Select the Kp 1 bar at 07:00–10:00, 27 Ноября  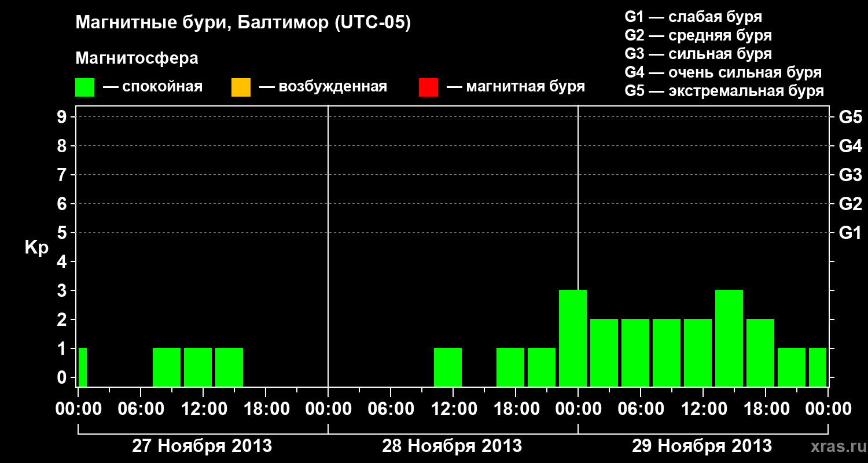(167, 367)
